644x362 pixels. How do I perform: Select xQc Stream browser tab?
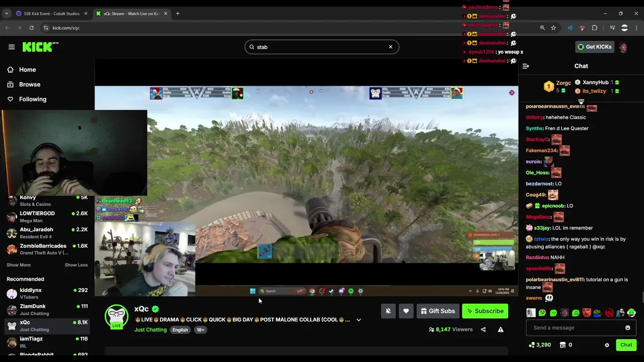pos(132,14)
